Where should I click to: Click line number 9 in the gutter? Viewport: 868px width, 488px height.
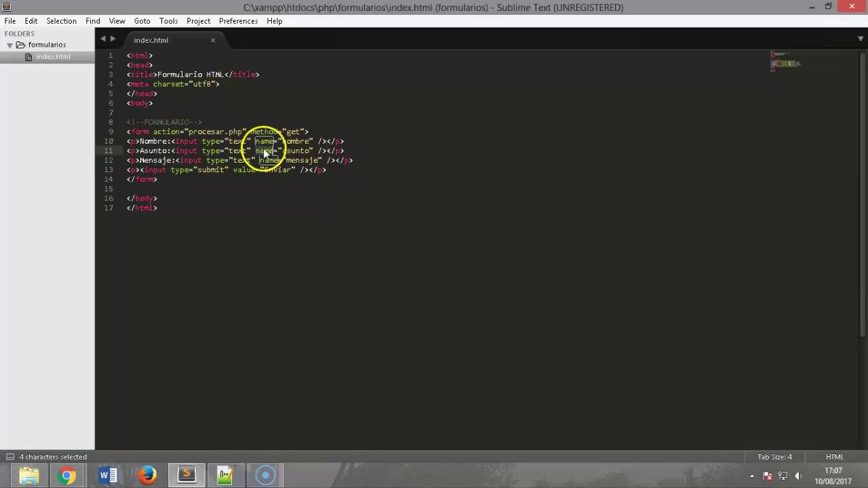[111, 131]
